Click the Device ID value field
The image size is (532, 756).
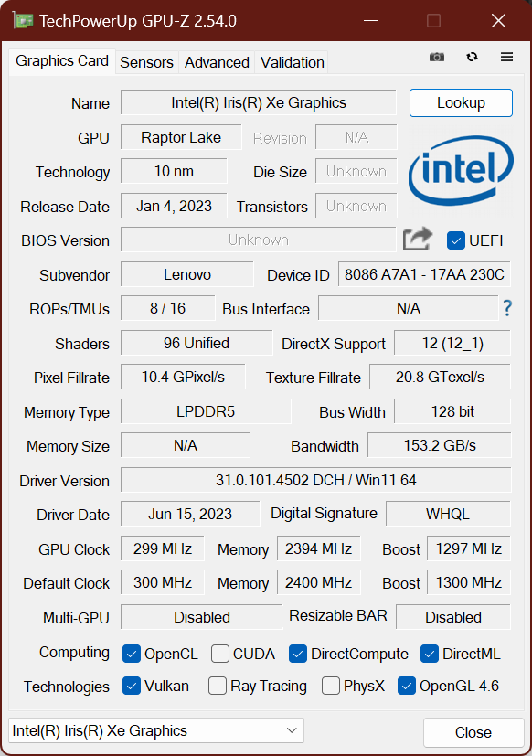click(x=424, y=274)
